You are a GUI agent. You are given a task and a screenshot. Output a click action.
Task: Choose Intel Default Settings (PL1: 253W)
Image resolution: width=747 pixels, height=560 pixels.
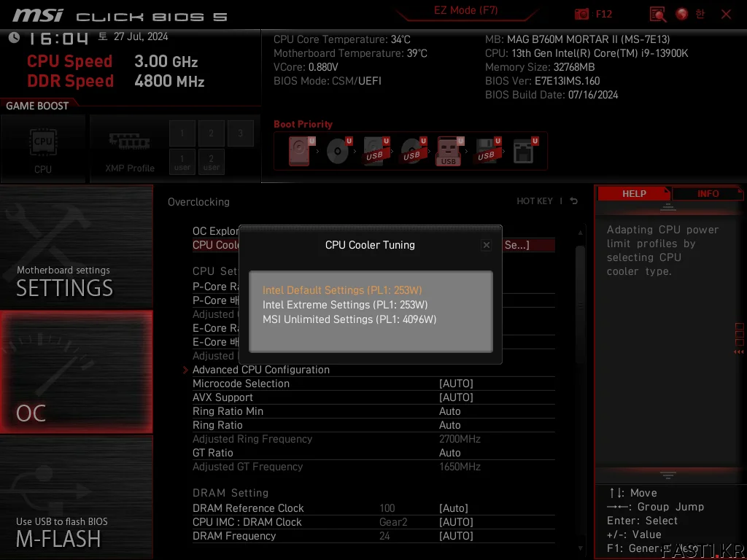click(342, 290)
